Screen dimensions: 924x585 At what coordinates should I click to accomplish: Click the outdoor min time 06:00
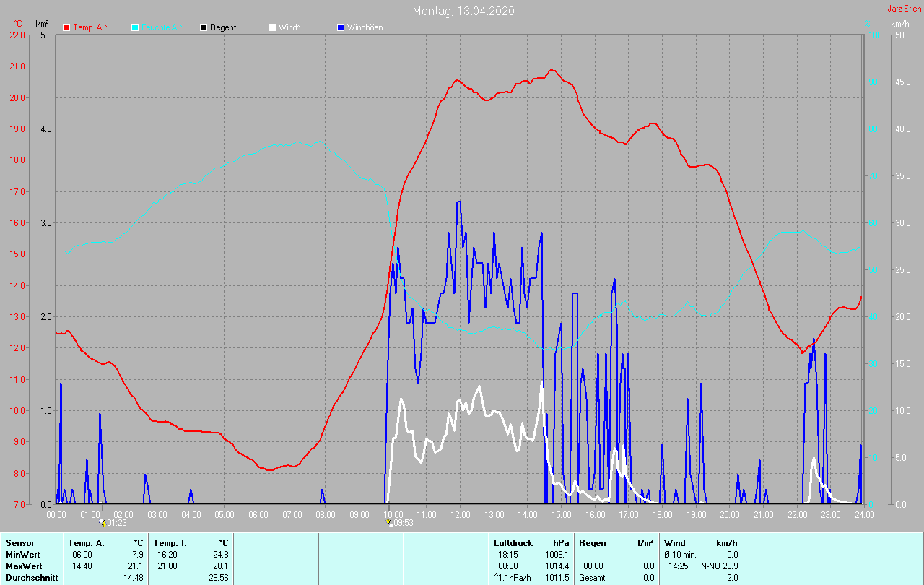82,554
